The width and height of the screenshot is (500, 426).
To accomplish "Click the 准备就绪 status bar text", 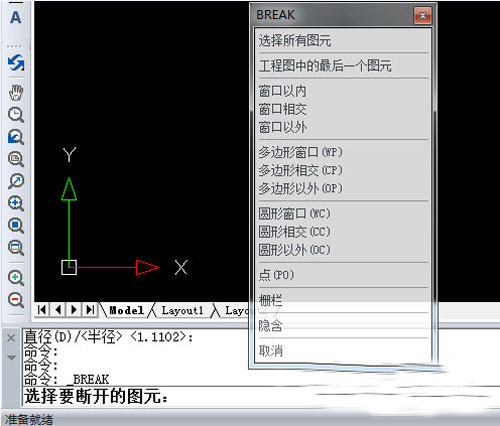I will pos(29,419).
